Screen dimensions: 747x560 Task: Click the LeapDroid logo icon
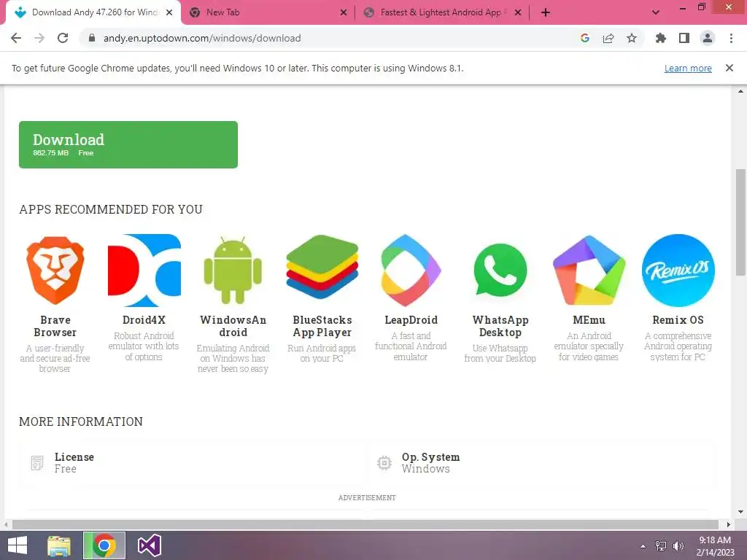[411, 270]
